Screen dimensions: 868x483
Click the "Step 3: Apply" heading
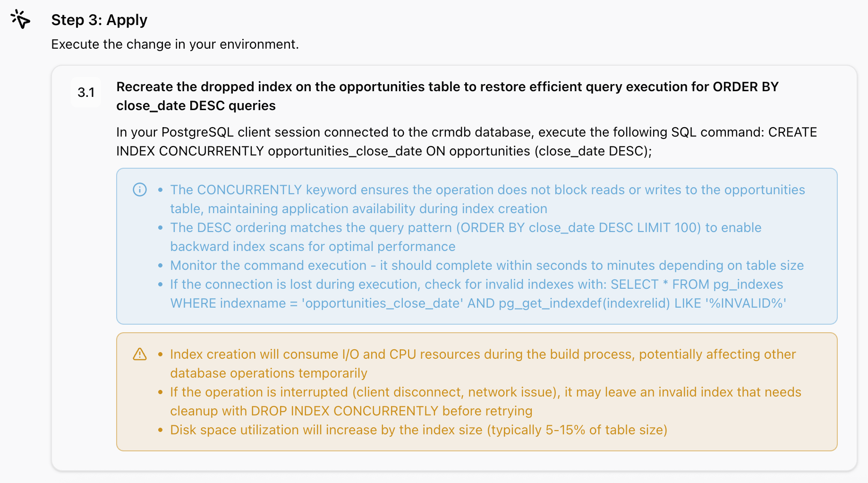coord(99,20)
